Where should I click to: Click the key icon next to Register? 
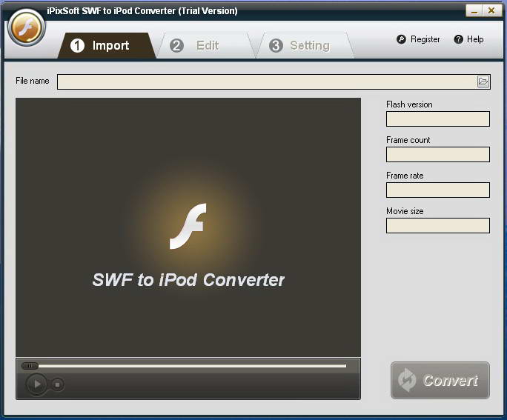click(x=401, y=39)
